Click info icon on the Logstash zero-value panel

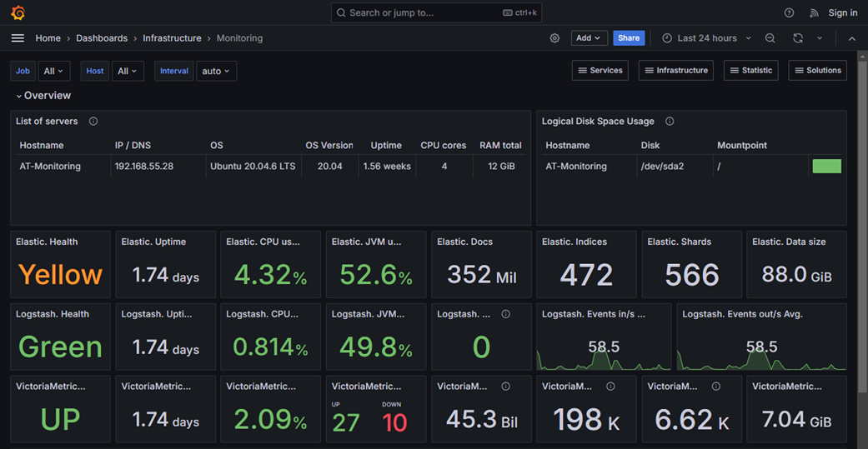(x=505, y=313)
